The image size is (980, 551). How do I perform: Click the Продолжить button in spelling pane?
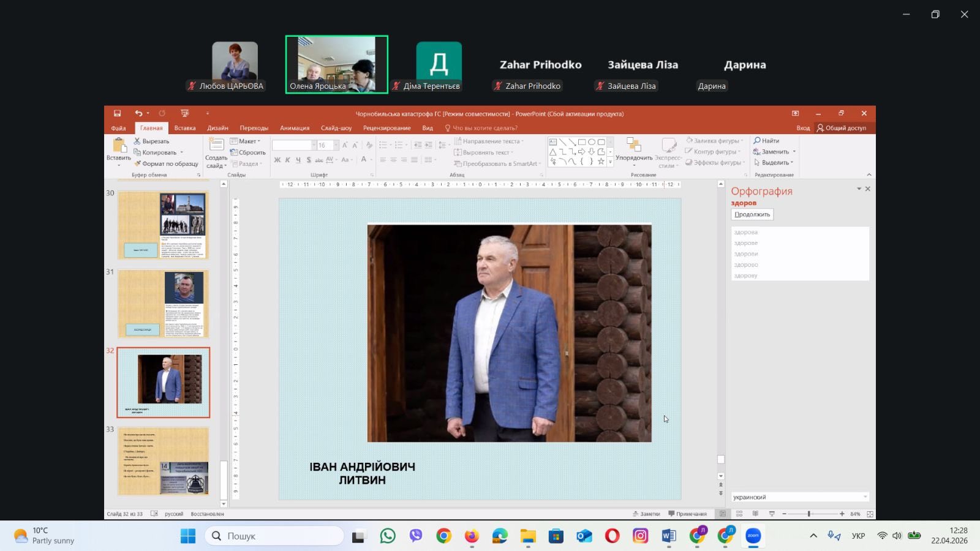(752, 214)
